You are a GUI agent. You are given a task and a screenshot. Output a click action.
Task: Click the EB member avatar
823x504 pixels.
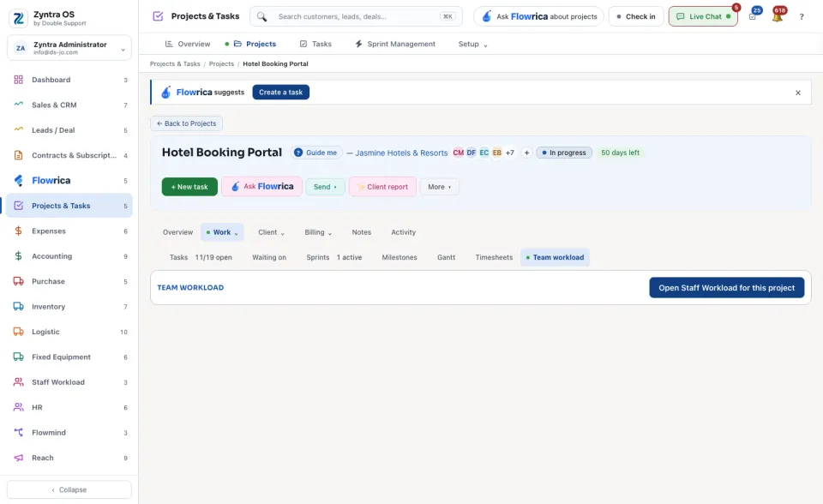click(x=496, y=153)
